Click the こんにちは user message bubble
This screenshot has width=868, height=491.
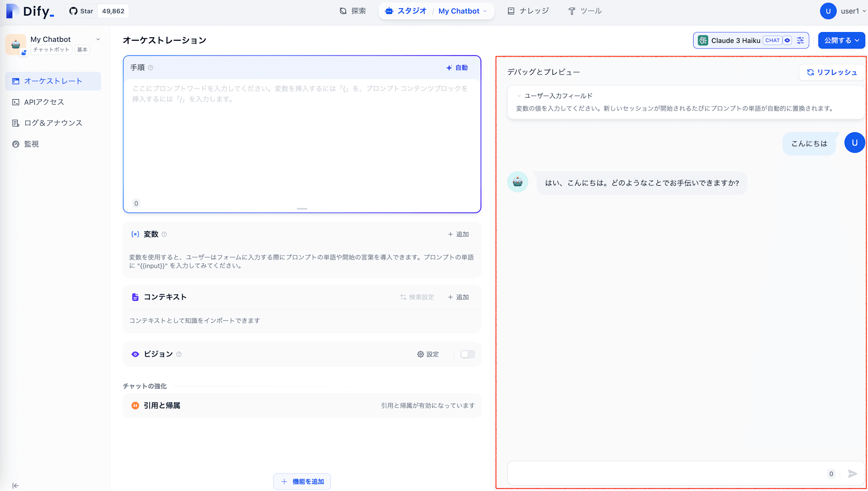pyautogui.click(x=809, y=144)
